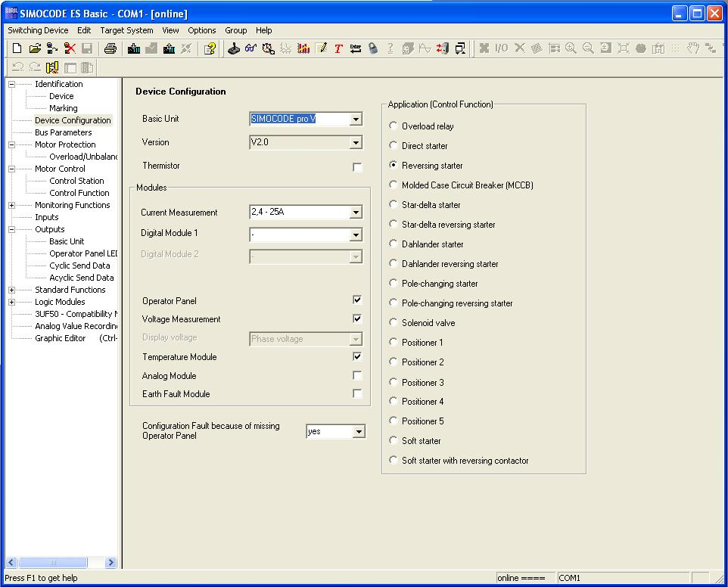Open the Version dropdown
Image resolution: width=728 pixels, height=587 pixels.
click(356, 142)
